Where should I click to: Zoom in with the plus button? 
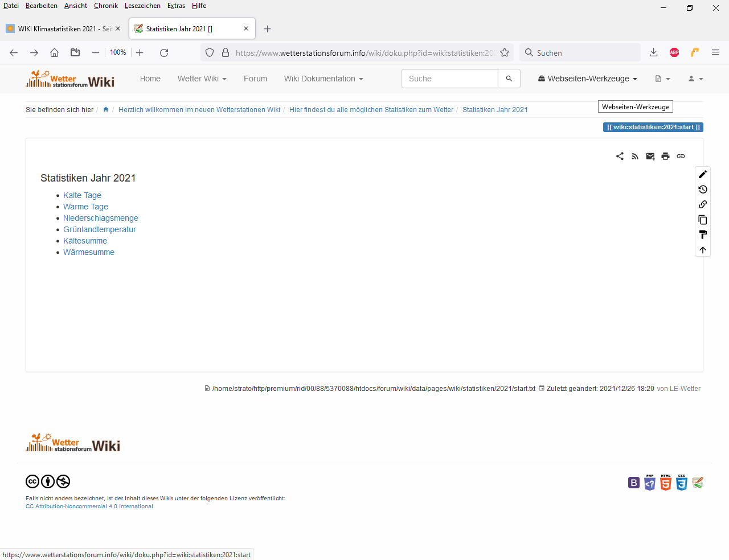click(x=140, y=52)
